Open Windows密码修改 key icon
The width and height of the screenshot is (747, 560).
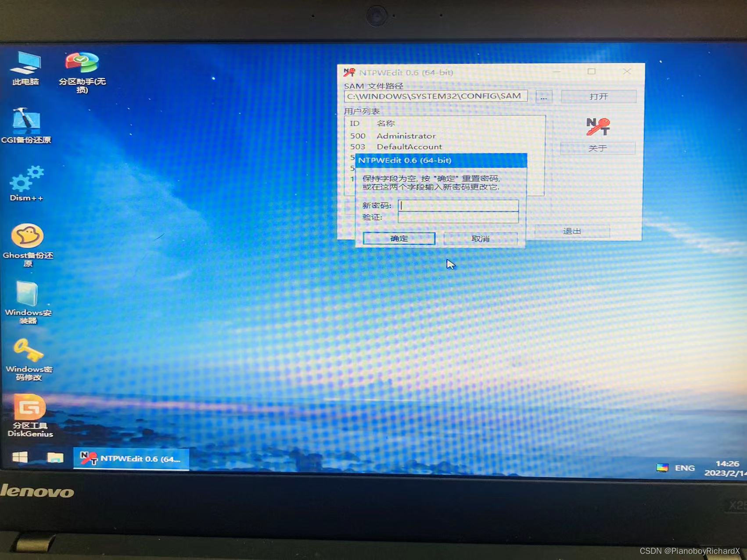click(29, 359)
